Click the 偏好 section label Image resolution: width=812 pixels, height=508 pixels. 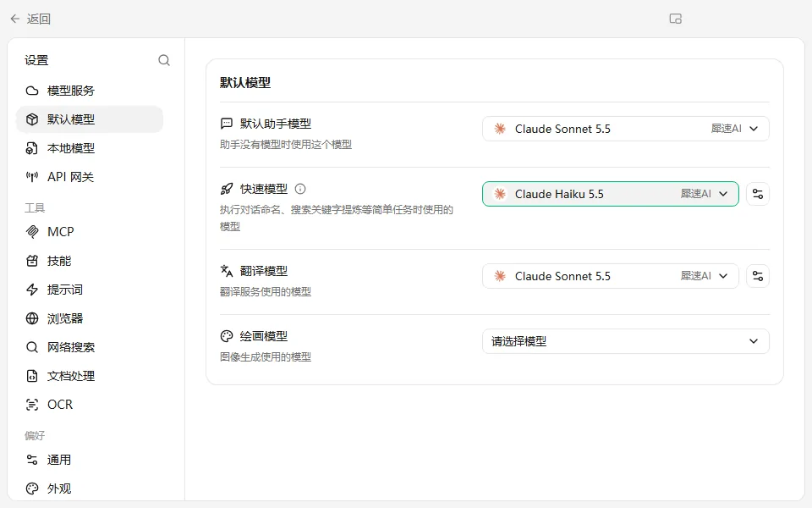coord(35,435)
